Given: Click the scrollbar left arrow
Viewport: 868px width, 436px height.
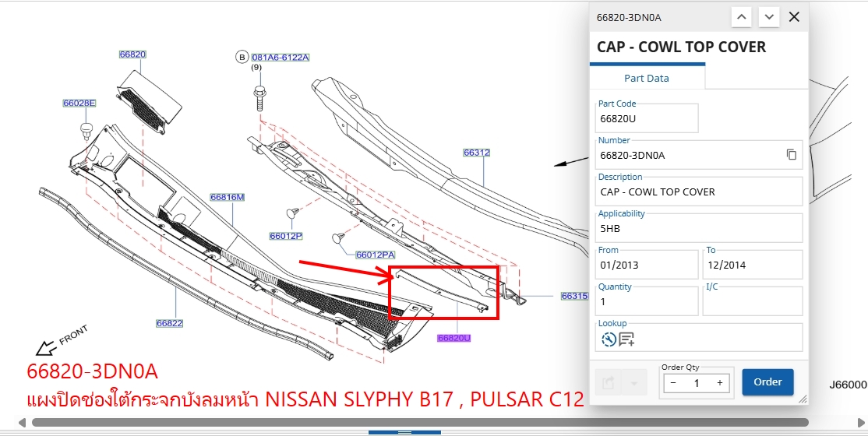Looking at the screenshot, I should coord(22,423).
